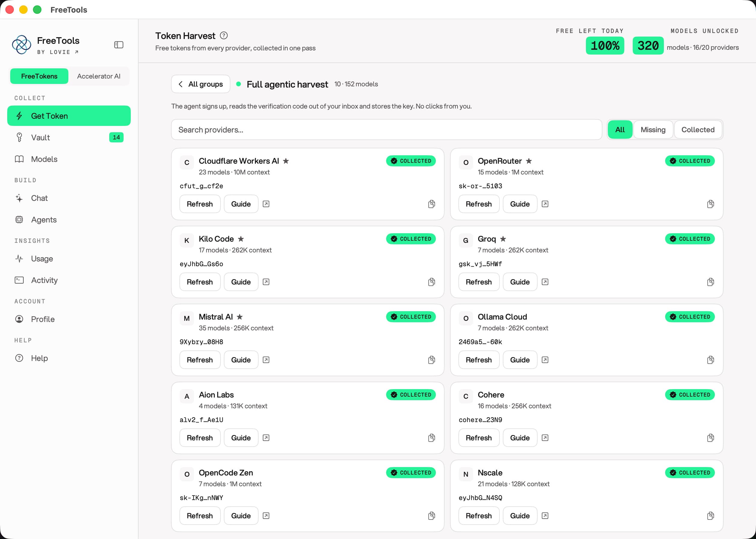Focus the Search providers field

pos(387,130)
